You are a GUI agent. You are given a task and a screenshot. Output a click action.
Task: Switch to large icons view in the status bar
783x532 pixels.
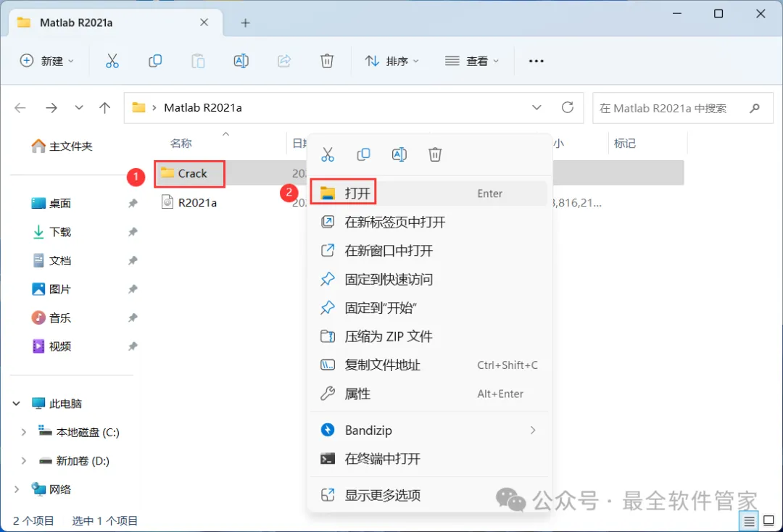(769, 522)
